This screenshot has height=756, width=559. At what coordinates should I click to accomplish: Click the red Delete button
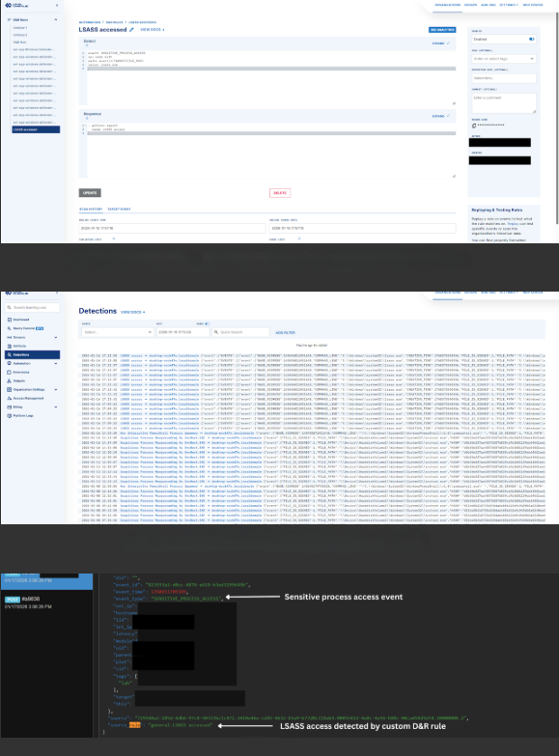pos(280,193)
